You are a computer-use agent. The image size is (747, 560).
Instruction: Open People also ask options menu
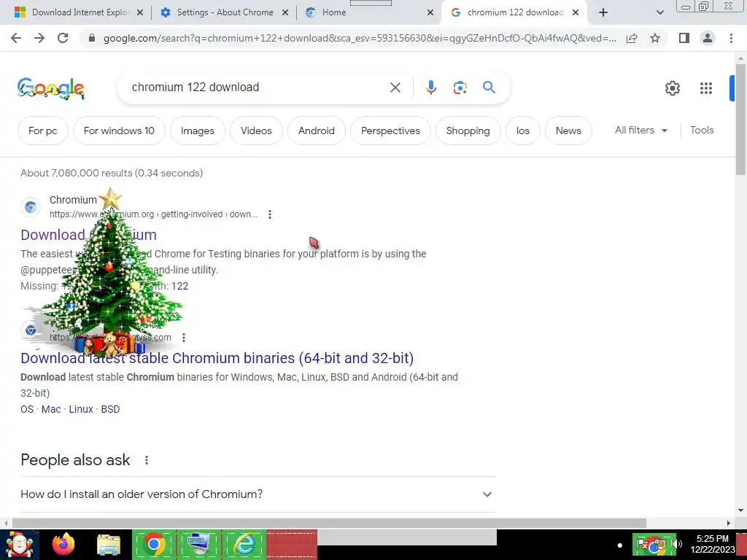point(146,460)
